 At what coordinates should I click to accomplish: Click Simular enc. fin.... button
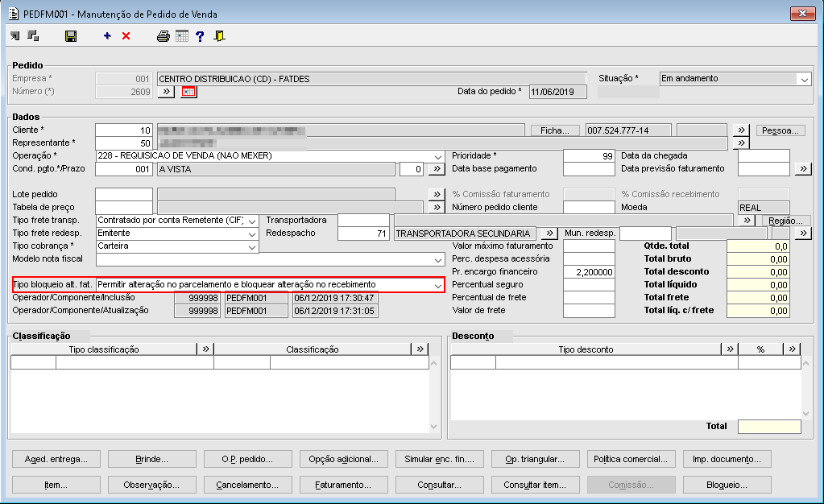(439, 459)
